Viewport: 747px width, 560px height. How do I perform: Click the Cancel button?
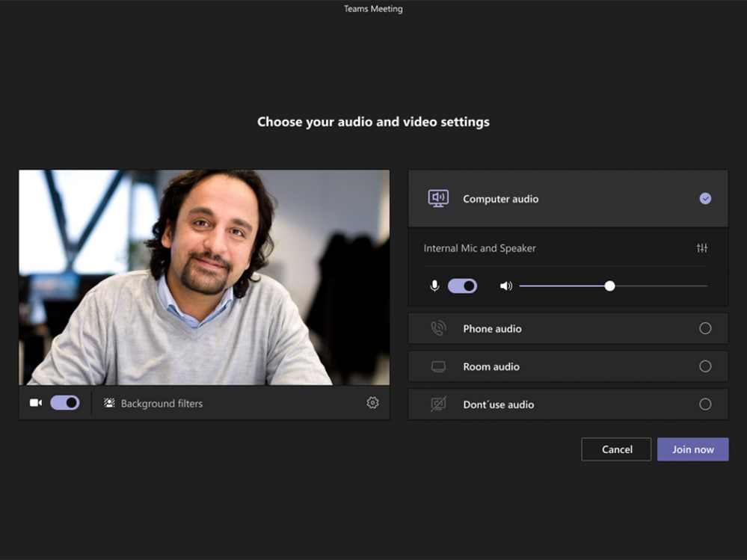(616, 449)
